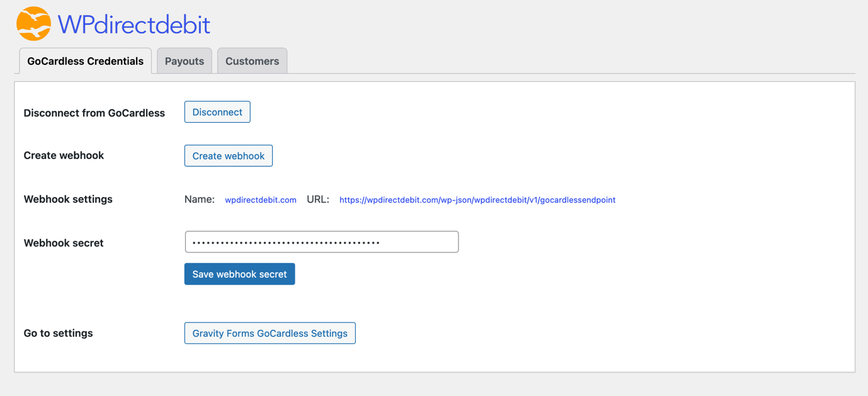The width and height of the screenshot is (868, 396).
Task: Open the gocardlessendpoint webhook URL link
Action: 477,200
